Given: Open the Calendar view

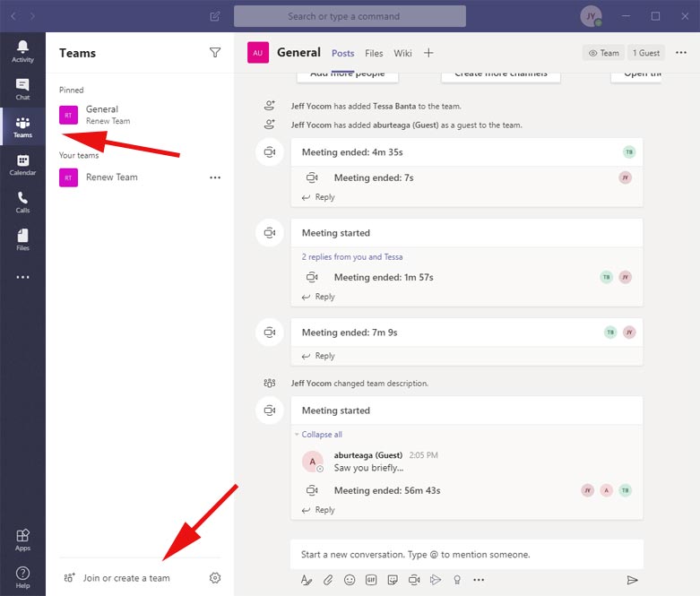Looking at the screenshot, I should tap(22, 164).
